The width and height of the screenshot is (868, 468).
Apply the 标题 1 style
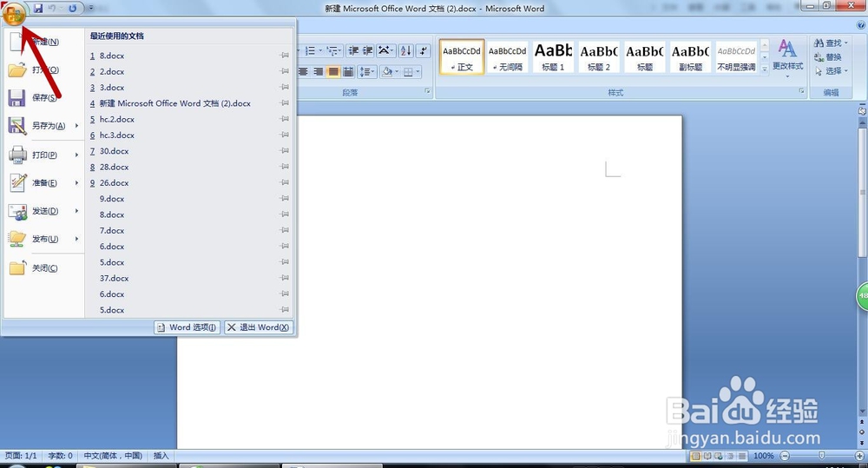click(x=553, y=56)
